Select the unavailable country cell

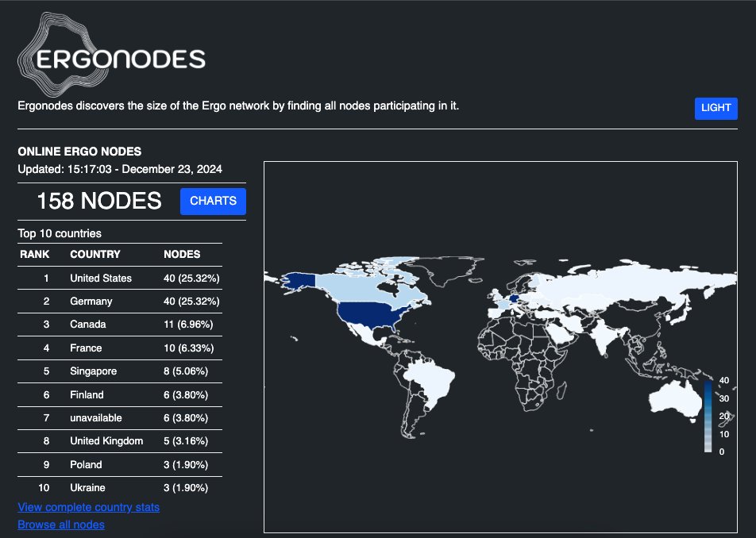(96, 418)
